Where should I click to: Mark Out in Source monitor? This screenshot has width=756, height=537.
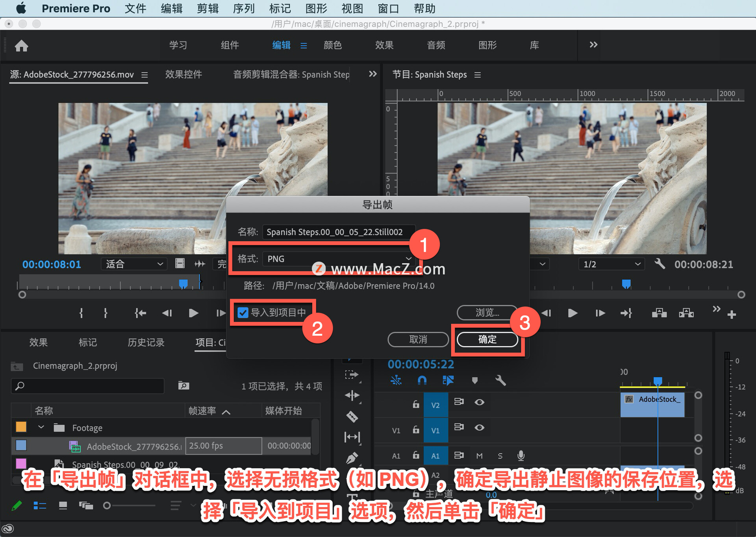[x=106, y=313]
